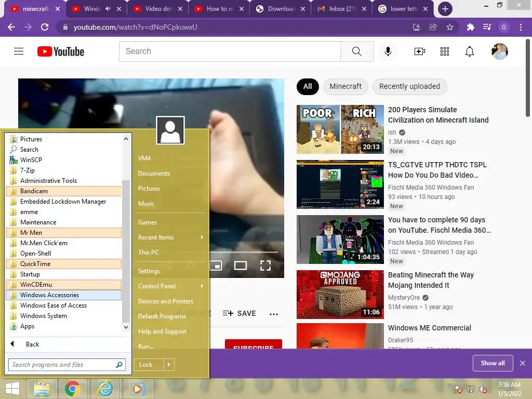Click the page vertical scrollbar thumb

tap(528, 77)
